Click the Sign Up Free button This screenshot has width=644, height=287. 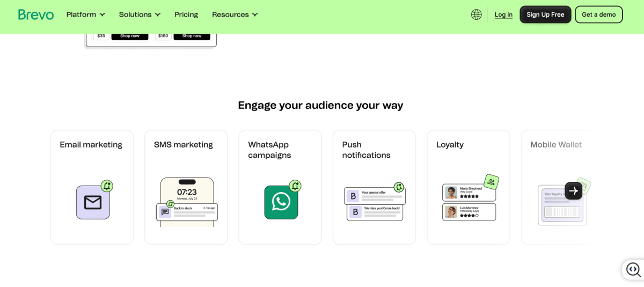545,14
